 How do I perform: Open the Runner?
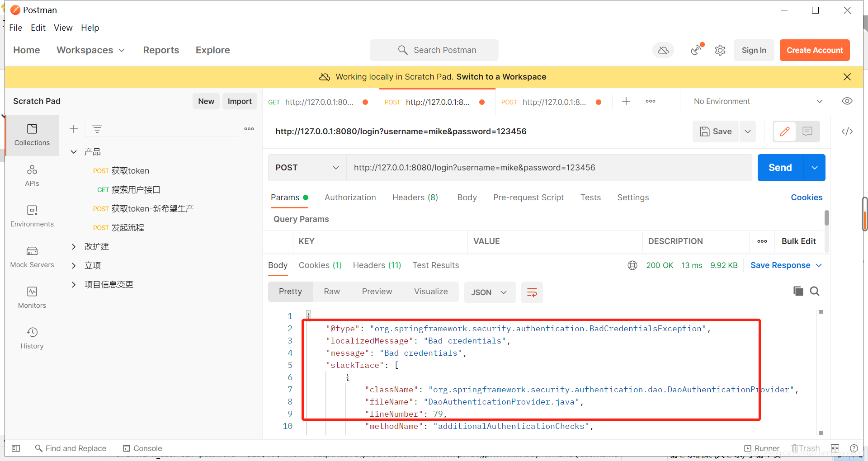pos(762,448)
